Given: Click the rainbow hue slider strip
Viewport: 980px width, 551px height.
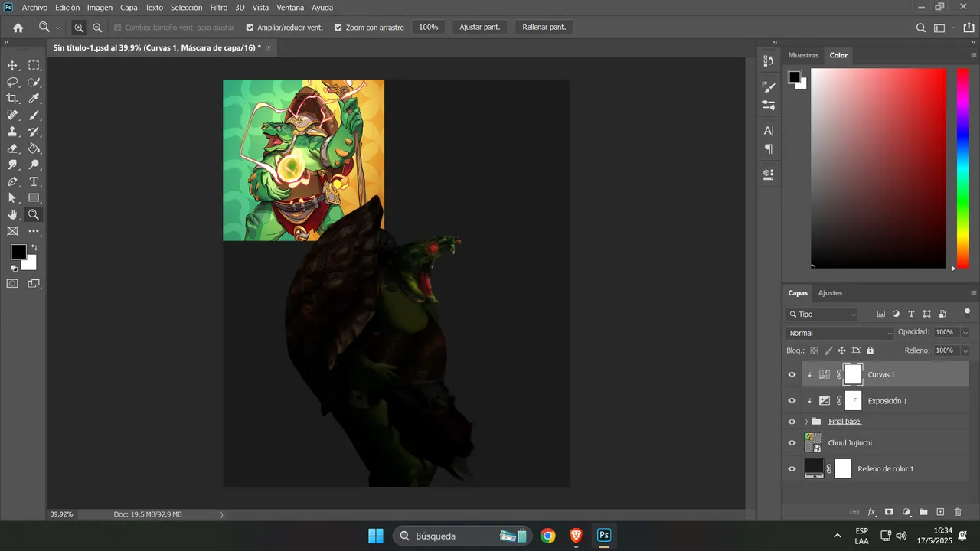Looking at the screenshot, I should point(963,168).
